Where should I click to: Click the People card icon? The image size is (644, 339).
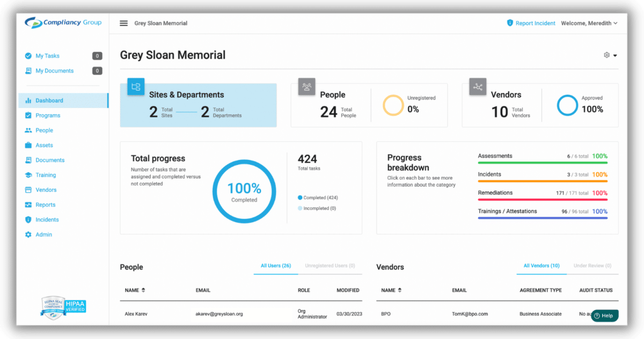pos(306,86)
